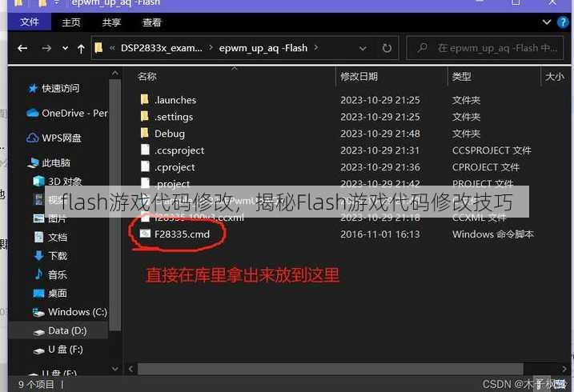574x392 pixels.
Task: Click the OneDrive cloud icon
Action: (33, 113)
